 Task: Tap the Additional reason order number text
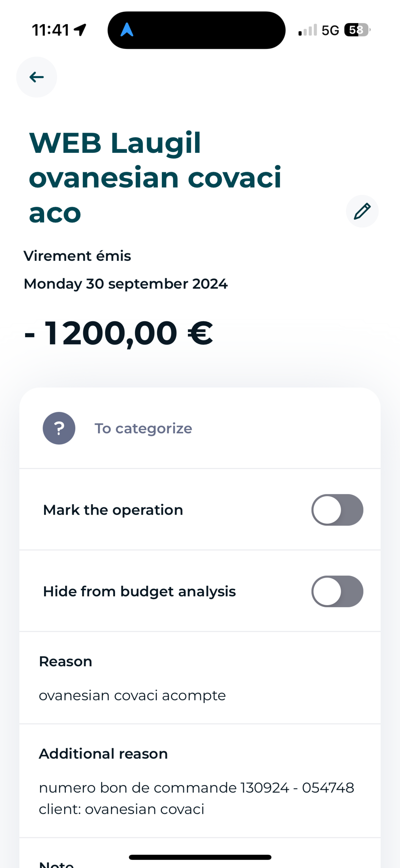pyautogui.click(x=196, y=788)
